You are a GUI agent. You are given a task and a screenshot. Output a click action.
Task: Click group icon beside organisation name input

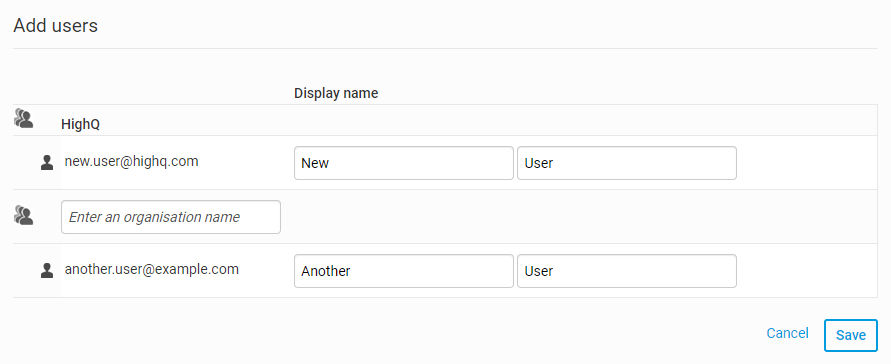pos(23,215)
